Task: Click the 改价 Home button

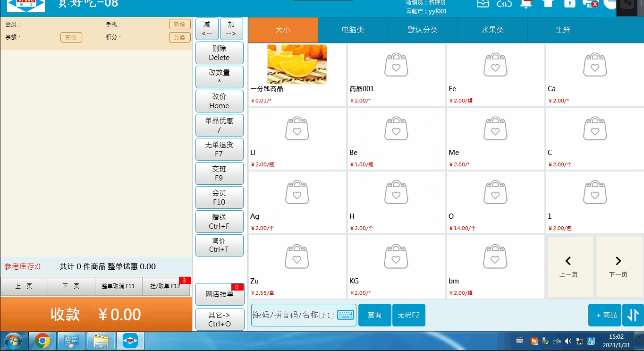Action: click(x=220, y=101)
